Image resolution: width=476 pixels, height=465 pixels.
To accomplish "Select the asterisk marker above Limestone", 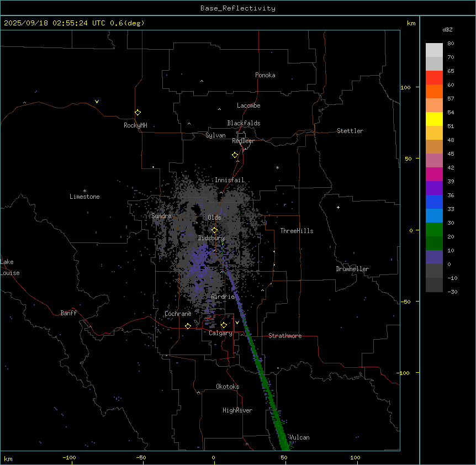I will (x=84, y=191).
